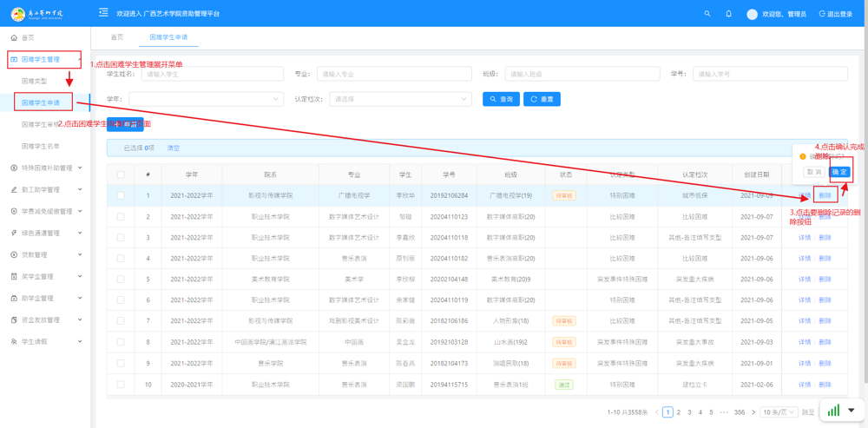Image resolution: width=868 pixels, height=428 pixels.
Task: Check the select-all checkbox in table header
Action: (x=121, y=174)
